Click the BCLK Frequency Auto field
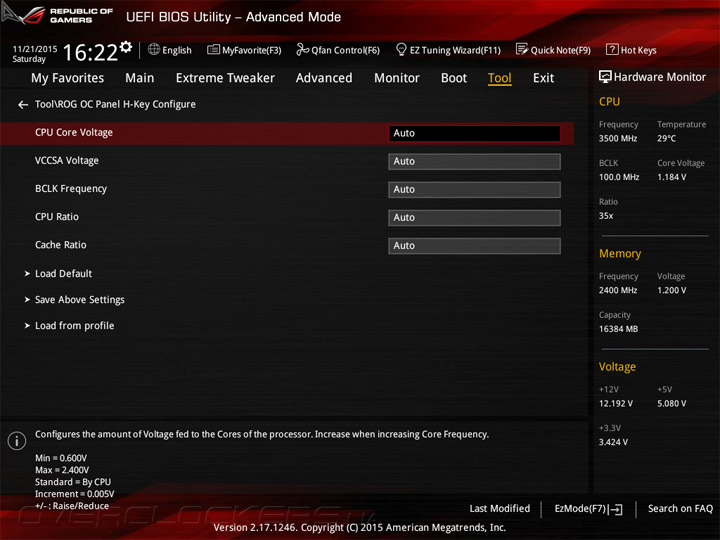The image size is (720, 540). (x=474, y=190)
